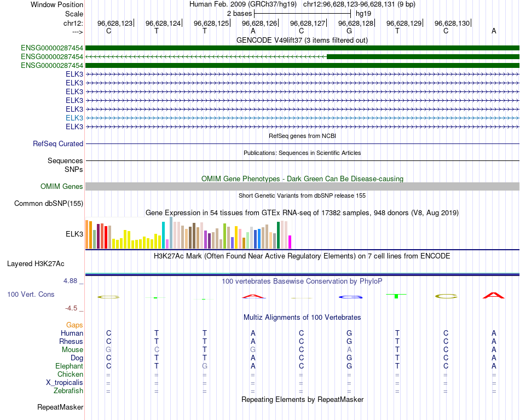
Task: Click the magenta bar in GTEx chart
Action: 290,242
